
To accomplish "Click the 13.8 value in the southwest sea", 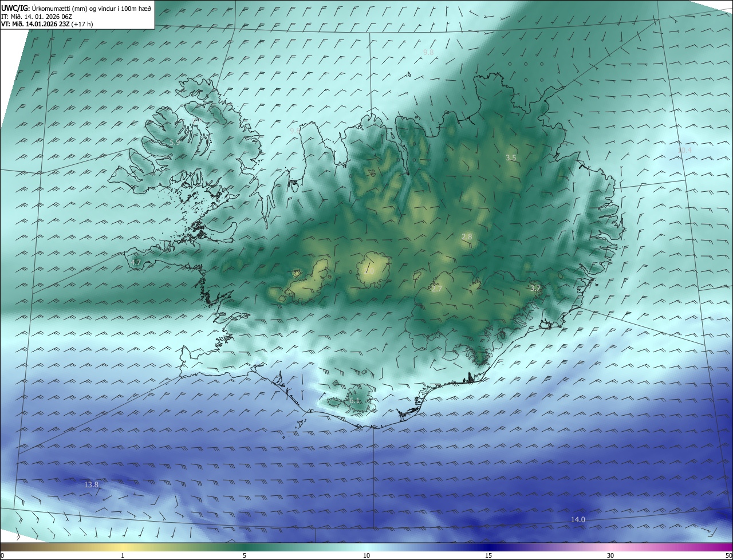I will tap(91, 485).
